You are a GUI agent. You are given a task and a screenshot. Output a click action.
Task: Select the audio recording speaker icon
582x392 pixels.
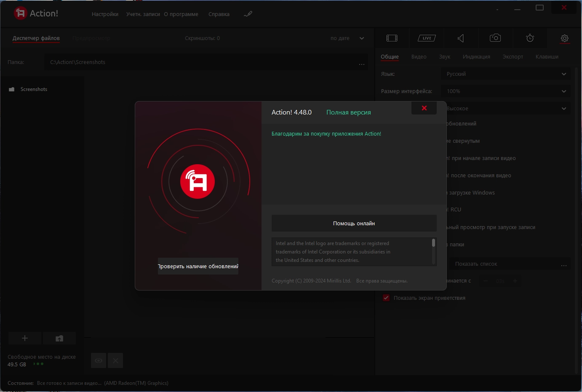tap(461, 38)
